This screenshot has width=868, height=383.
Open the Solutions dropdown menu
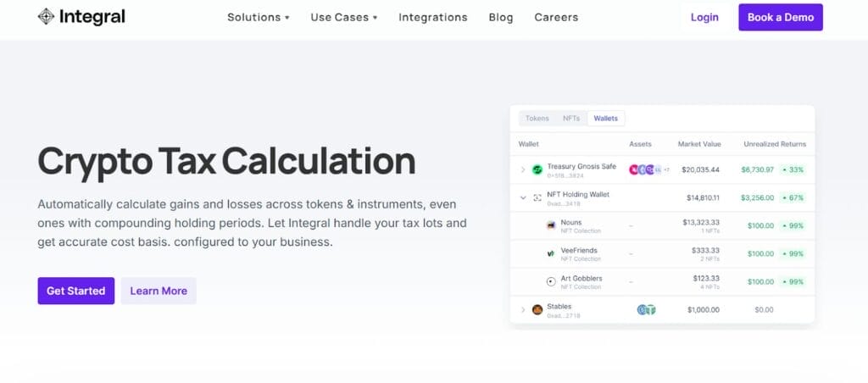(258, 17)
